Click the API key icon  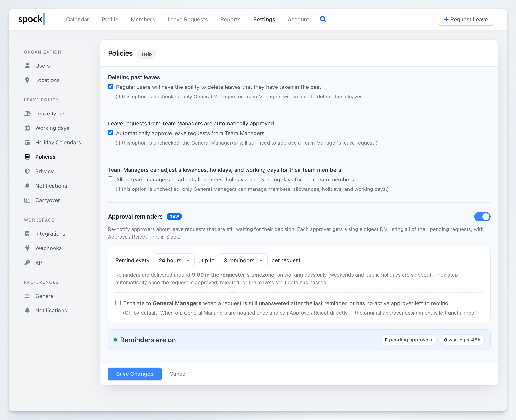[x=27, y=263]
